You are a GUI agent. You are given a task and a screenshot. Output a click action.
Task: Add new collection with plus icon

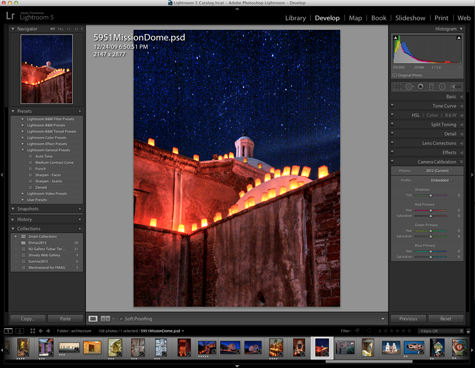pyautogui.click(x=80, y=229)
